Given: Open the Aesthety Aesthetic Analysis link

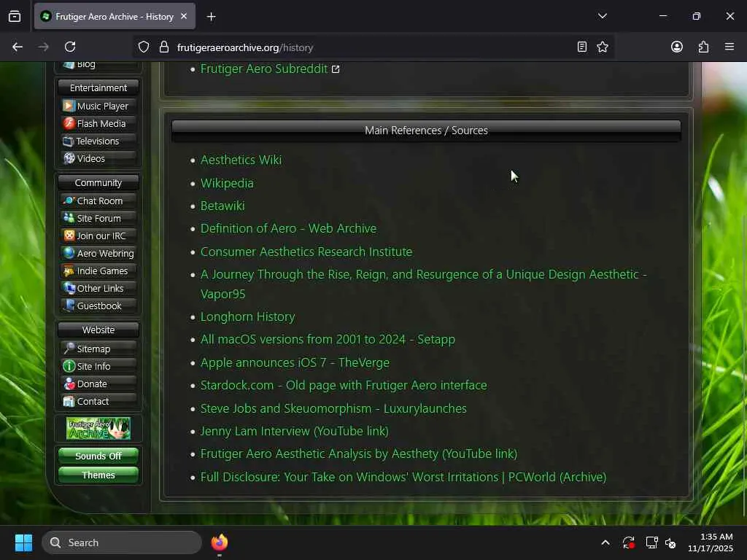Looking at the screenshot, I should pos(359,454).
